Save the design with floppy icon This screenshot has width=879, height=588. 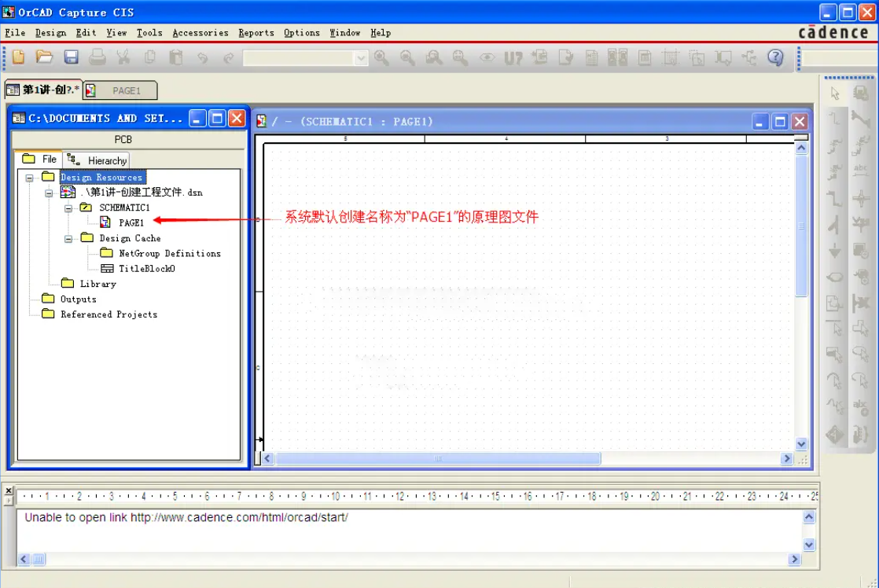click(71, 57)
